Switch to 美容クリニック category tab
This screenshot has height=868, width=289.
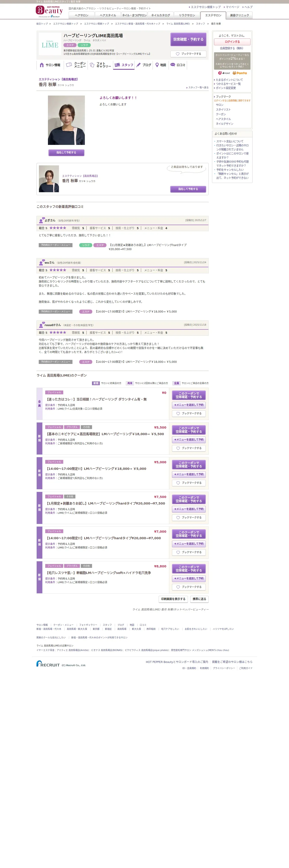(x=239, y=15)
